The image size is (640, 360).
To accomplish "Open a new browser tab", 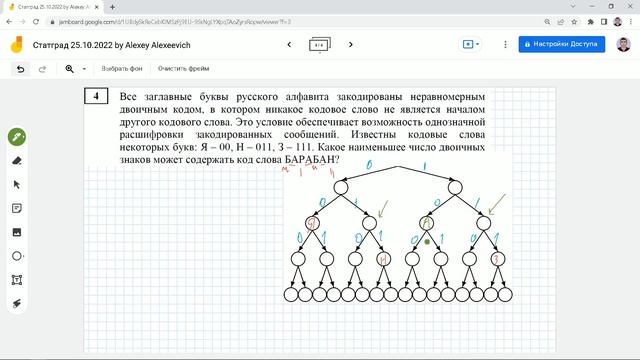I will pyautogui.click(x=112, y=7).
